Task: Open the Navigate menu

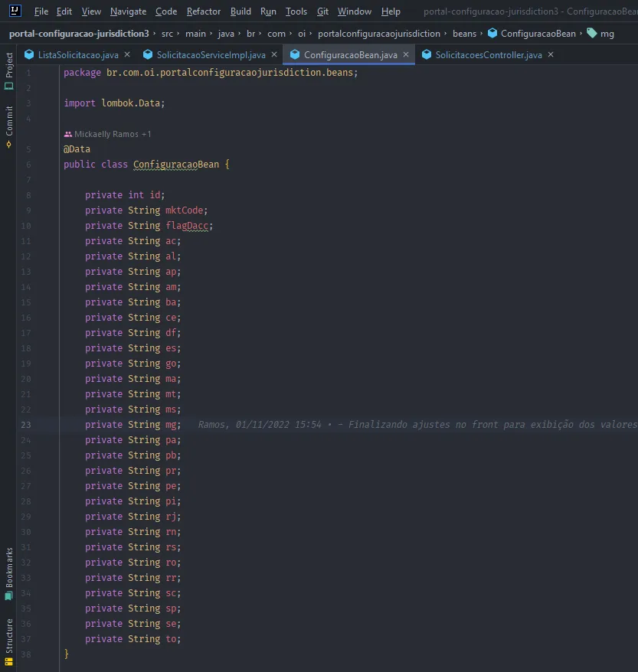Action: (x=128, y=11)
